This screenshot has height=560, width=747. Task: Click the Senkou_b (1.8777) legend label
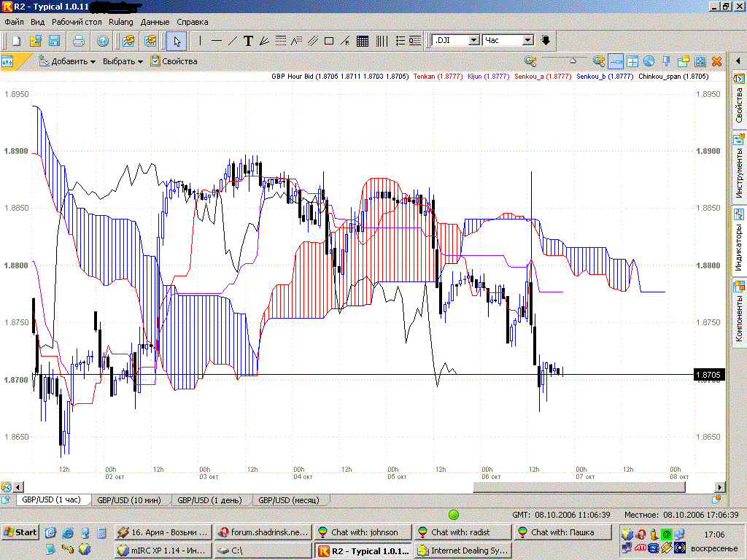[605, 76]
